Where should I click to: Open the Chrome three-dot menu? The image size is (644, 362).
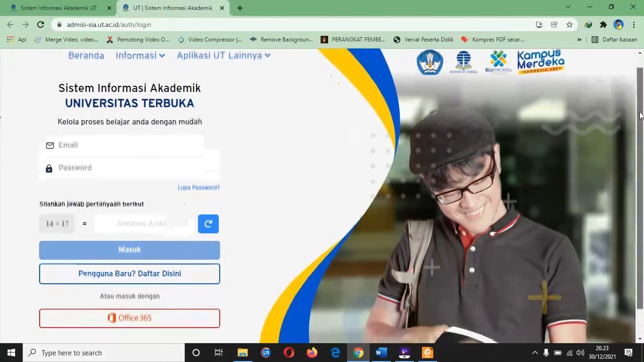pyautogui.click(x=633, y=25)
